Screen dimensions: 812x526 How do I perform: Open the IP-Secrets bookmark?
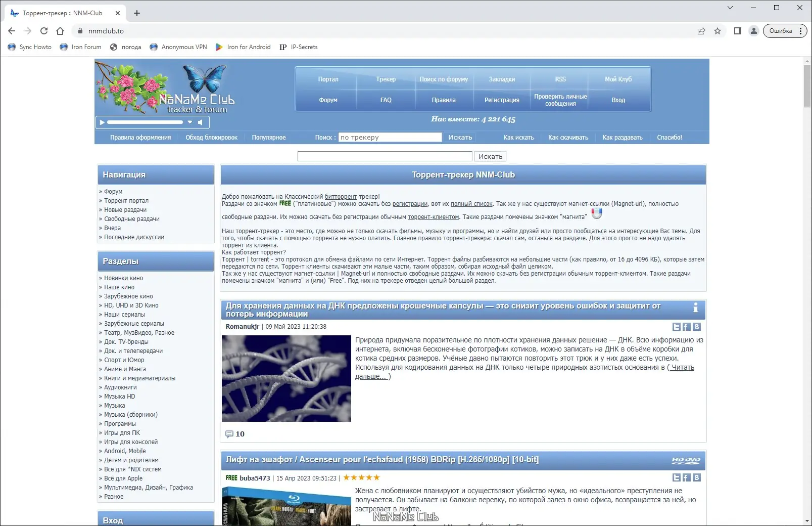pos(299,47)
